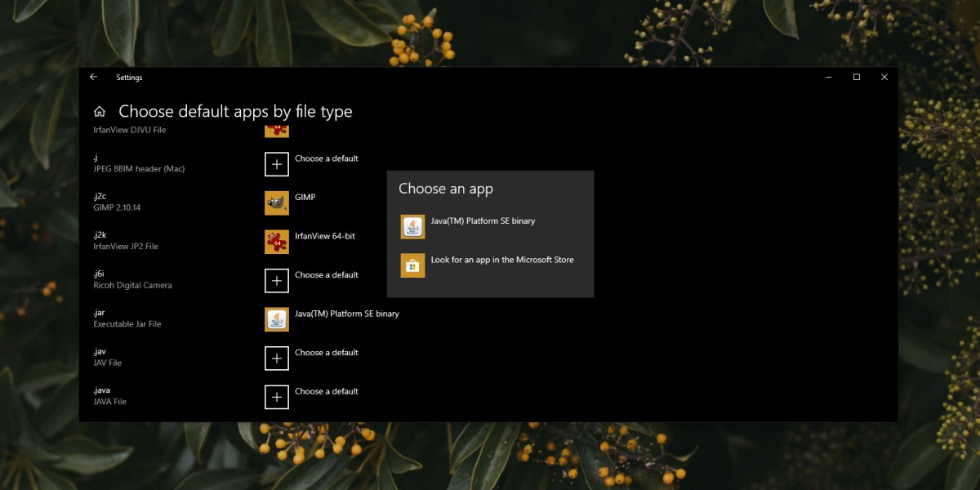Click the 'Choose an app' popup heading
Image resolution: width=980 pixels, height=490 pixels.
click(446, 189)
